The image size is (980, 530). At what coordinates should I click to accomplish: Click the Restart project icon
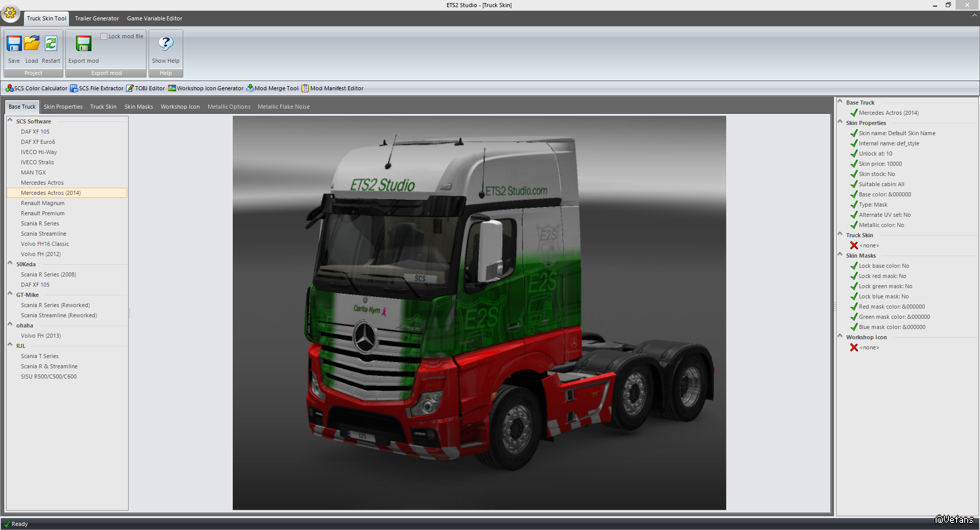point(51,44)
